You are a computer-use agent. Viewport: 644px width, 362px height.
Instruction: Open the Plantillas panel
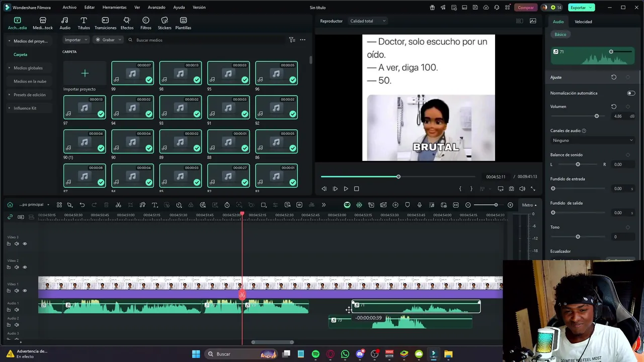(x=183, y=23)
